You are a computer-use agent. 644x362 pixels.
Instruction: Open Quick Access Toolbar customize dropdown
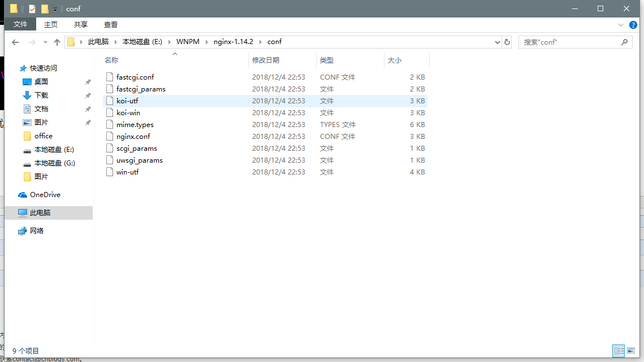click(x=55, y=9)
